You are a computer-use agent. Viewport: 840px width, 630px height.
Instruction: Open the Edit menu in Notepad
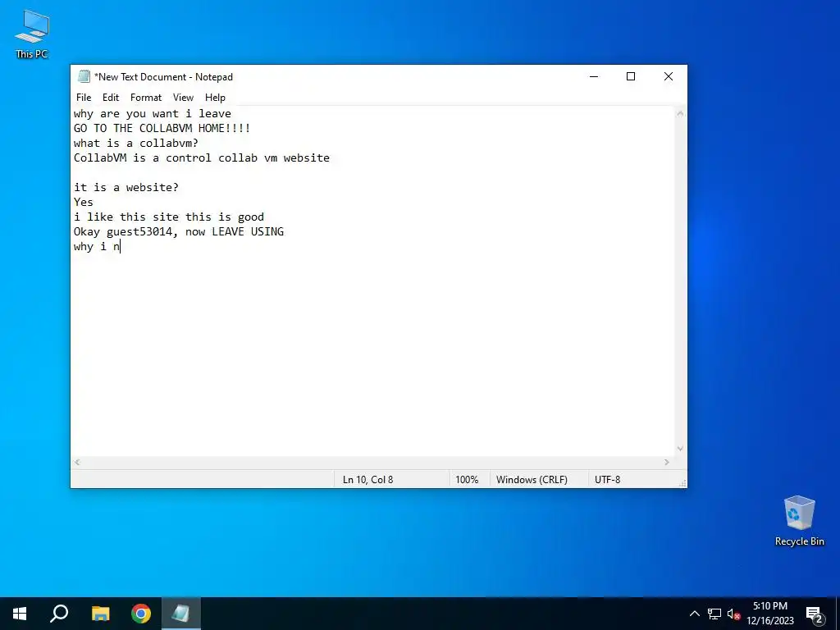click(111, 98)
